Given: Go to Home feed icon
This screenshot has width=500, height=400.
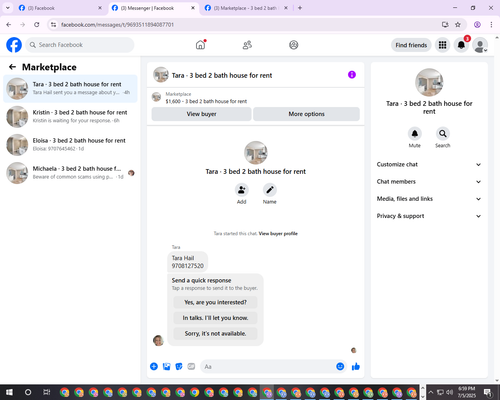Looking at the screenshot, I should click(x=200, y=45).
